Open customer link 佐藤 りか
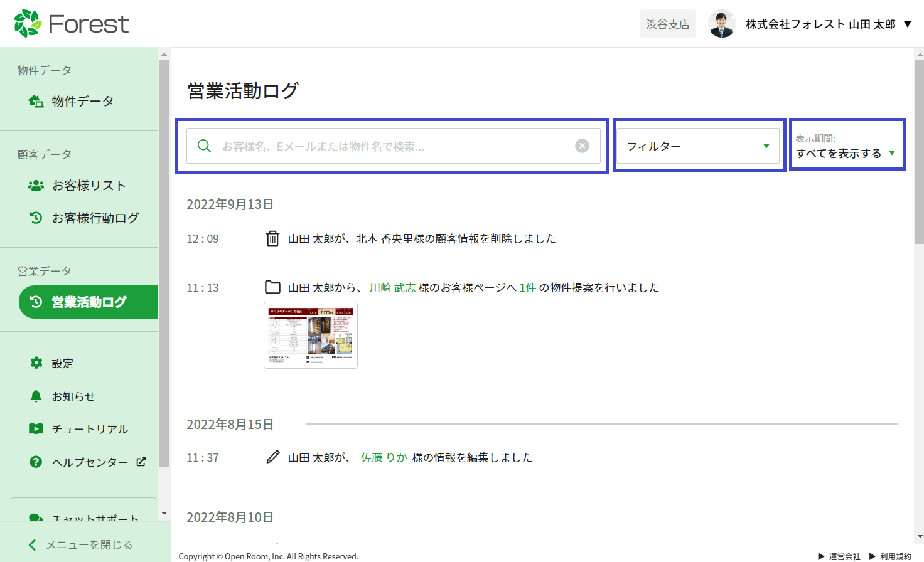The image size is (924, 562). 384,458
